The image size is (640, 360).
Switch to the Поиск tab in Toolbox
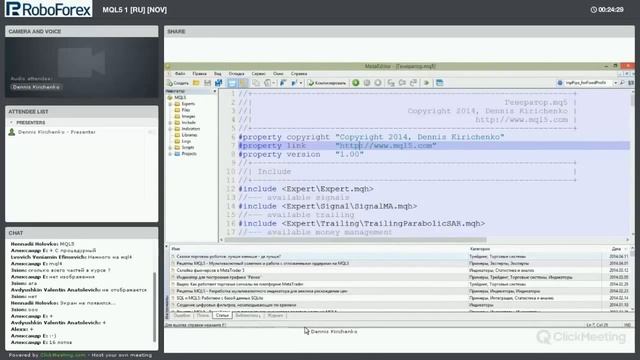203,316
